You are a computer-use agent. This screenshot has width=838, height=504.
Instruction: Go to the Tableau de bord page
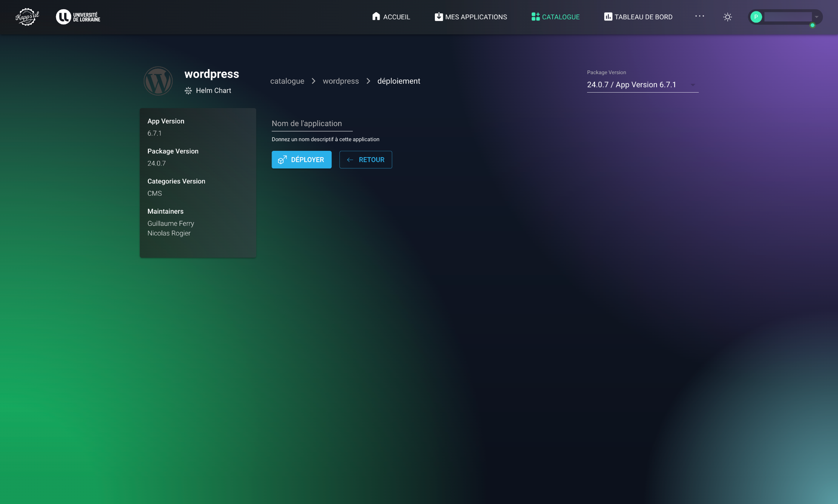643,17
